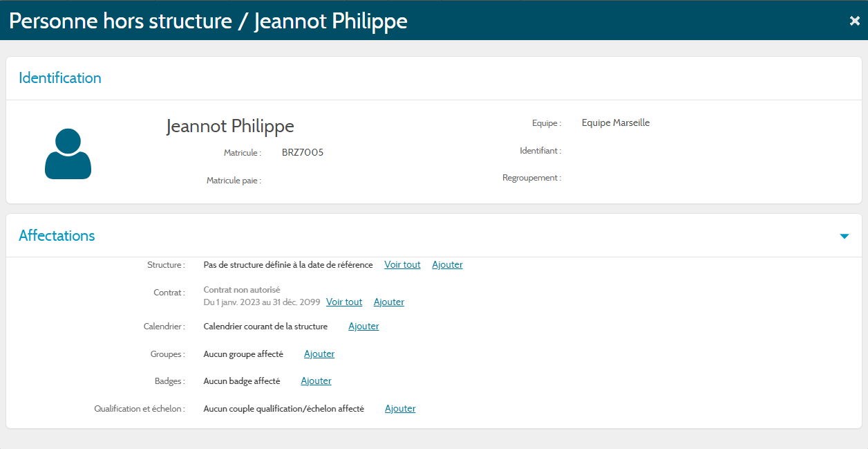Image resolution: width=868 pixels, height=449 pixels.
Task: Click the dialog title Personne hors structure
Action: 208,21
